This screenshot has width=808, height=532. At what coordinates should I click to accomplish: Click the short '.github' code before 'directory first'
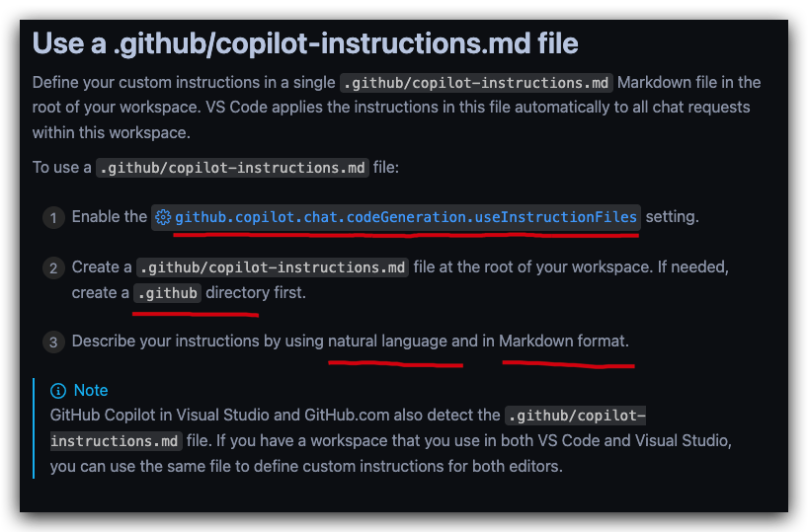click(x=168, y=293)
